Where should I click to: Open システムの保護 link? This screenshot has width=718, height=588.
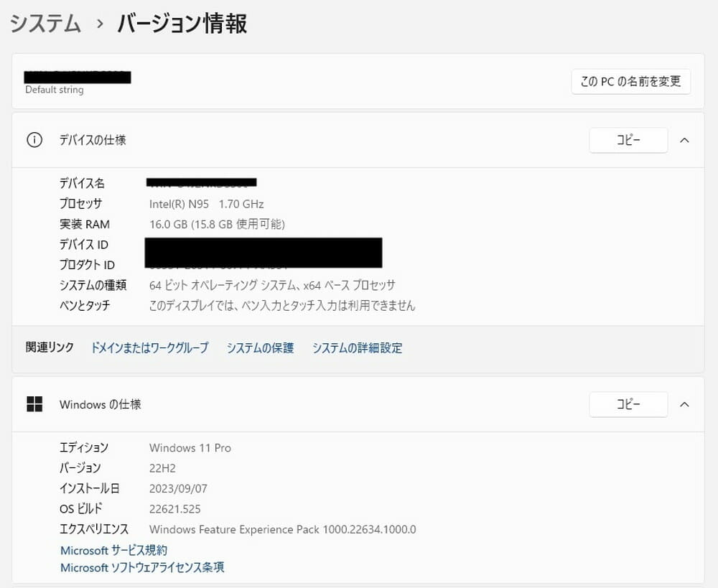(260, 348)
